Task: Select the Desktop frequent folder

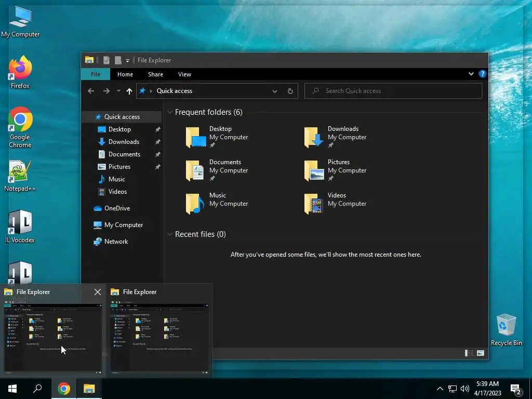Action: click(x=217, y=137)
